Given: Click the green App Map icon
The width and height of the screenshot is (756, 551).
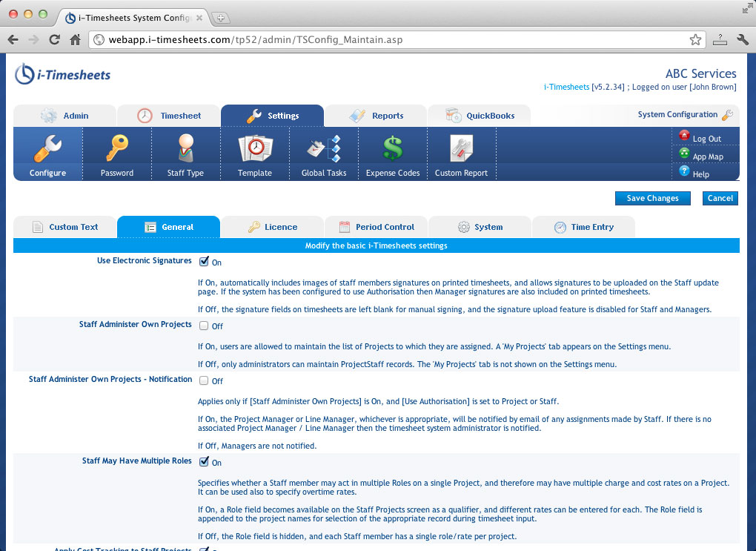Looking at the screenshot, I should click(x=684, y=154).
